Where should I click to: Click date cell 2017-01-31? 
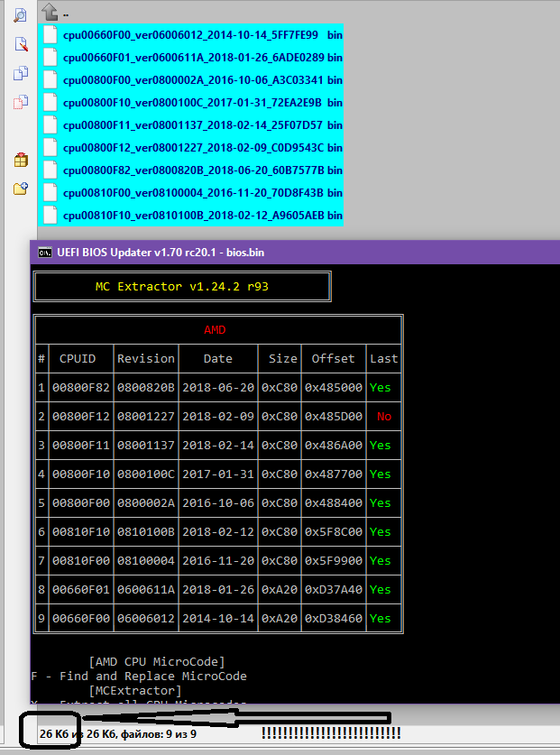[x=218, y=474]
